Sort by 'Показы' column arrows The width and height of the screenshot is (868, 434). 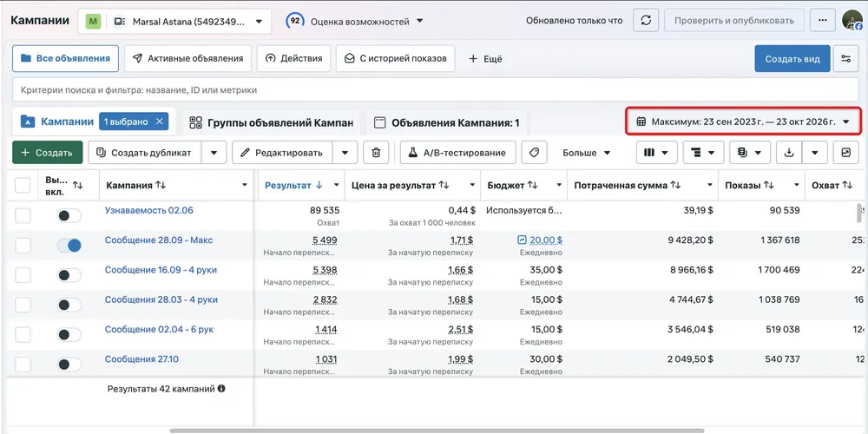point(769,186)
